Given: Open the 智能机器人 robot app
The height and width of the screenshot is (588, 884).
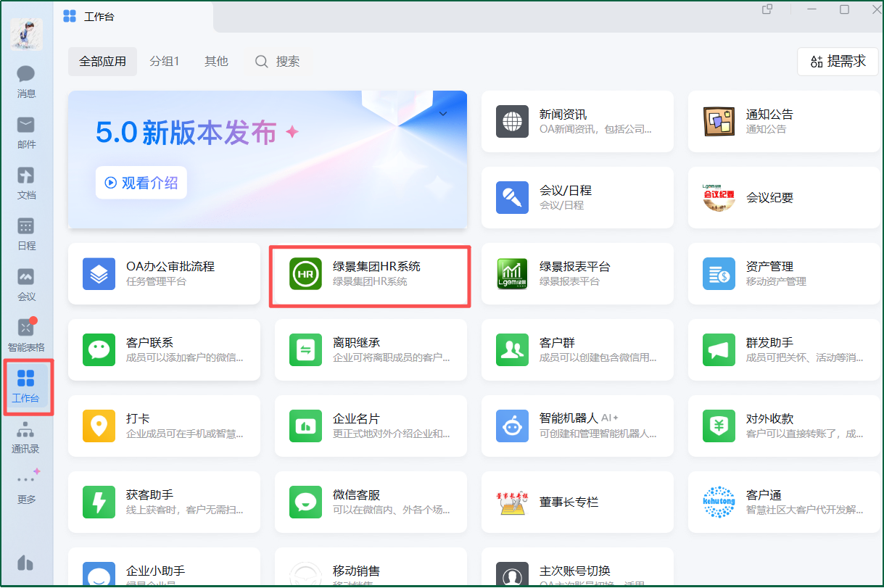Looking at the screenshot, I should point(577,426).
